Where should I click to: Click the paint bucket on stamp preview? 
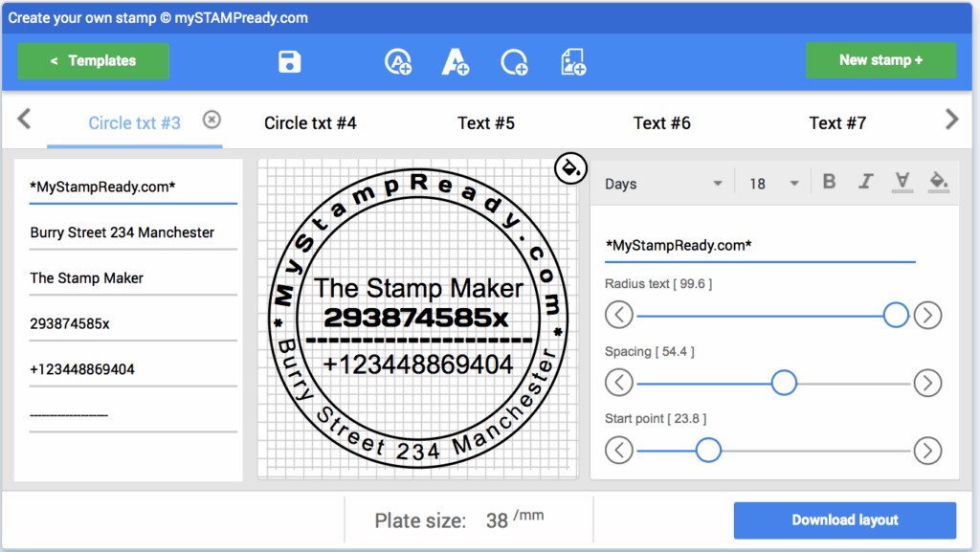coord(570,168)
